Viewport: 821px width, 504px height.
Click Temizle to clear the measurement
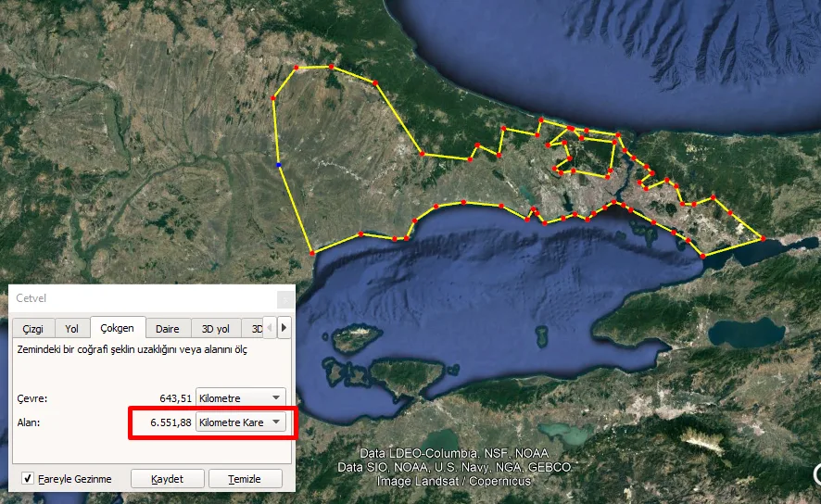(x=245, y=479)
